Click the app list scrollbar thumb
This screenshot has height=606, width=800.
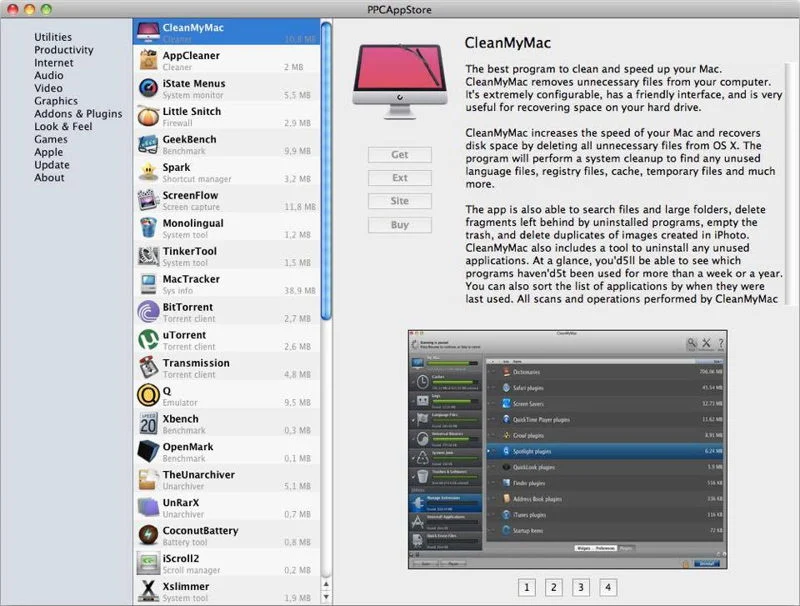click(x=326, y=170)
